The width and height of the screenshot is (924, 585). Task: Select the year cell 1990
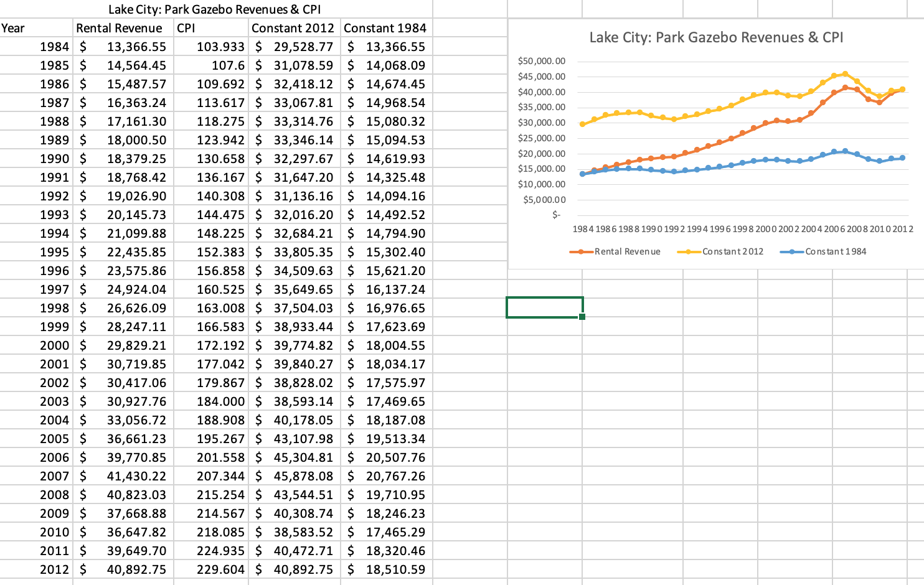pyautogui.click(x=36, y=159)
